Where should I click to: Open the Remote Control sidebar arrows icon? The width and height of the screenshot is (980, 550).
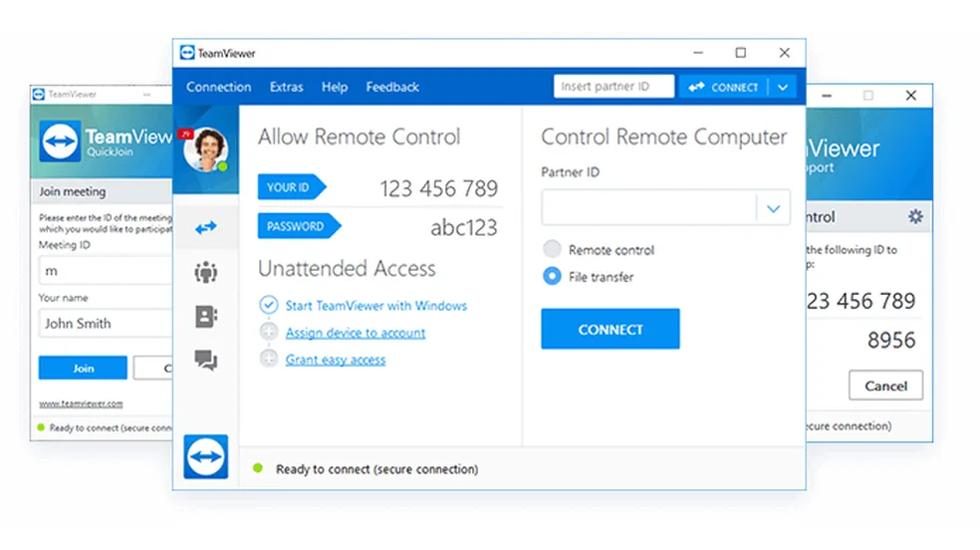(x=206, y=228)
